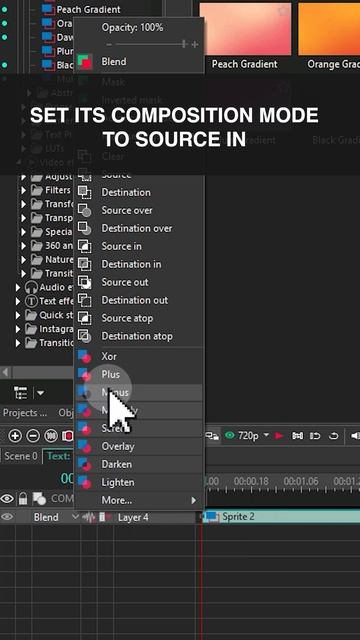Expand the Text effects tree node
This screenshot has width=360, height=640.
[18, 301]
